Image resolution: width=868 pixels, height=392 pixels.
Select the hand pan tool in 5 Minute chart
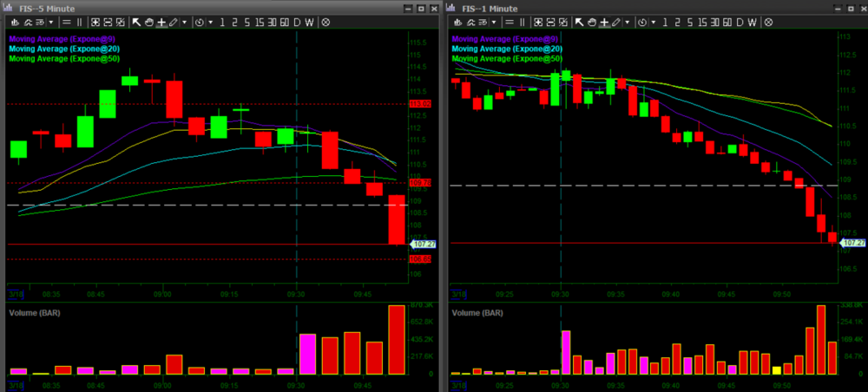[148, 22]
